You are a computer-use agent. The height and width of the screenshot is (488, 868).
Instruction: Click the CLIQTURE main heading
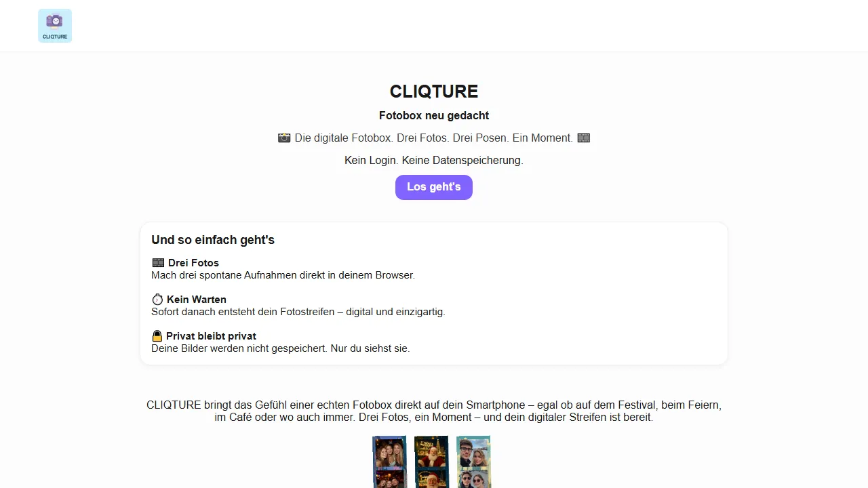pyautogui.click(x=434, y=91)
